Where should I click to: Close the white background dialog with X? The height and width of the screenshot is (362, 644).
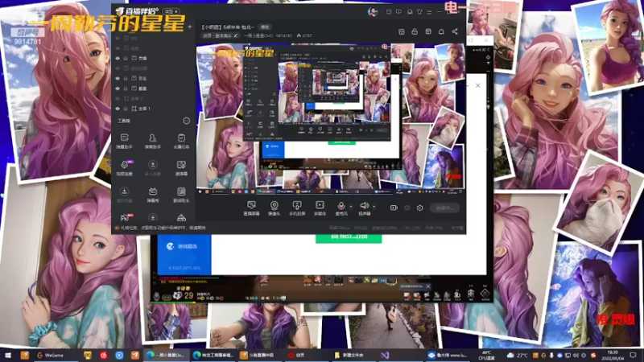point(477,85)
